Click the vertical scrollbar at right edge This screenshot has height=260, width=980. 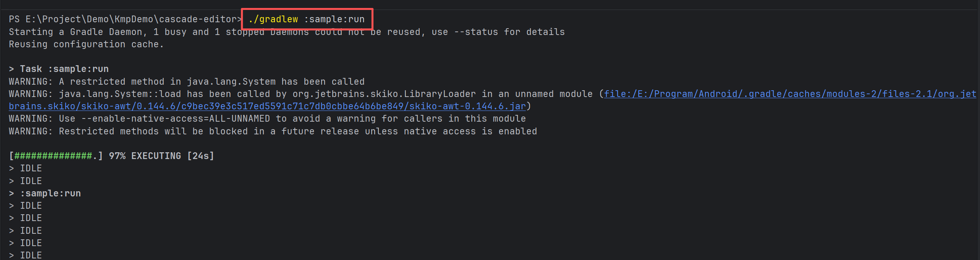[978, 130]
